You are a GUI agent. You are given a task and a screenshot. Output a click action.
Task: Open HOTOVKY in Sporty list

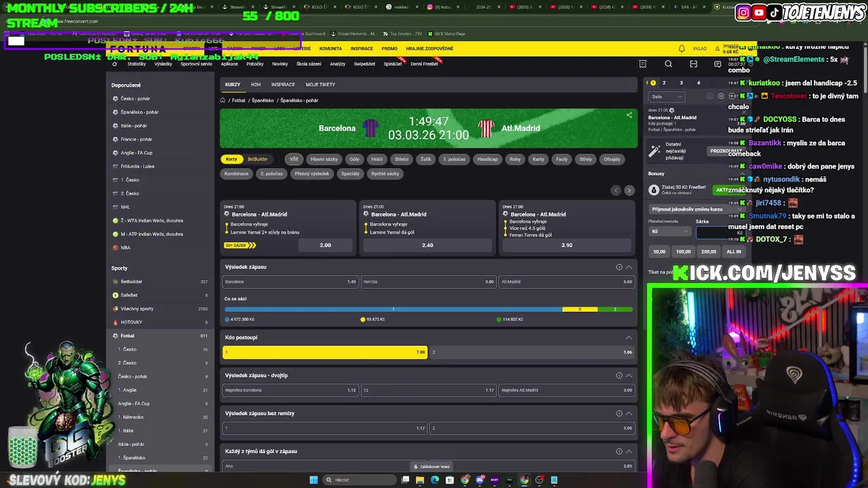click(x=161, y=322)
